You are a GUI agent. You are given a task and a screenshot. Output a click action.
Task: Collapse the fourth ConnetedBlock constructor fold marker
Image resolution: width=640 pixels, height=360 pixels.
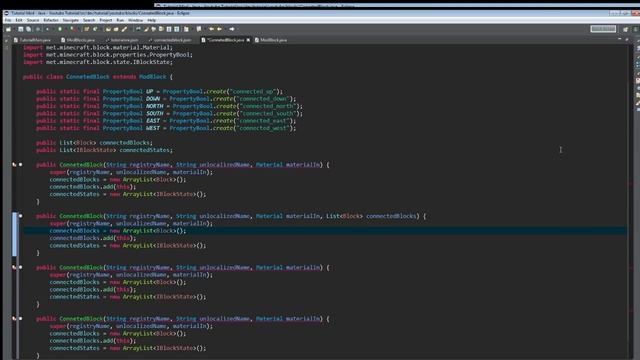(20, 318)
